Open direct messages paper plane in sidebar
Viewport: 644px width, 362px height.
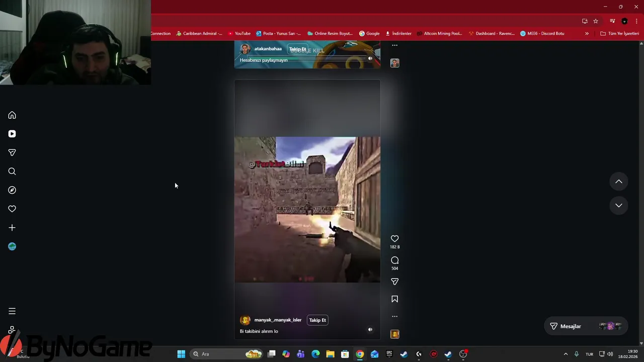coord(12,152)
